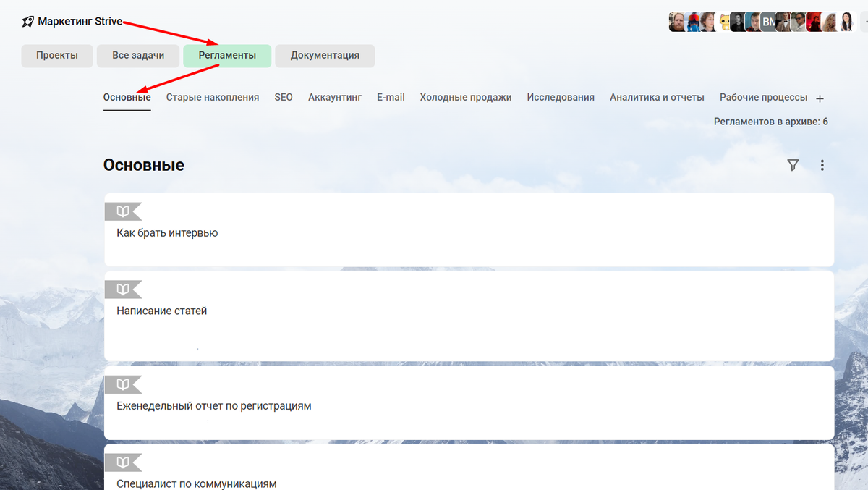
Task: Click the book icon on 'Написание статей'
Action: (x=122, y=289)
